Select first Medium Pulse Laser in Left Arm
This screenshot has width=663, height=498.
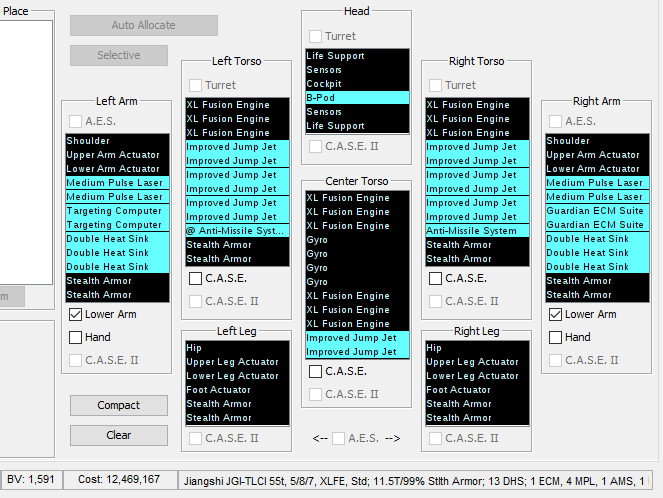click(x=118, y=183)
